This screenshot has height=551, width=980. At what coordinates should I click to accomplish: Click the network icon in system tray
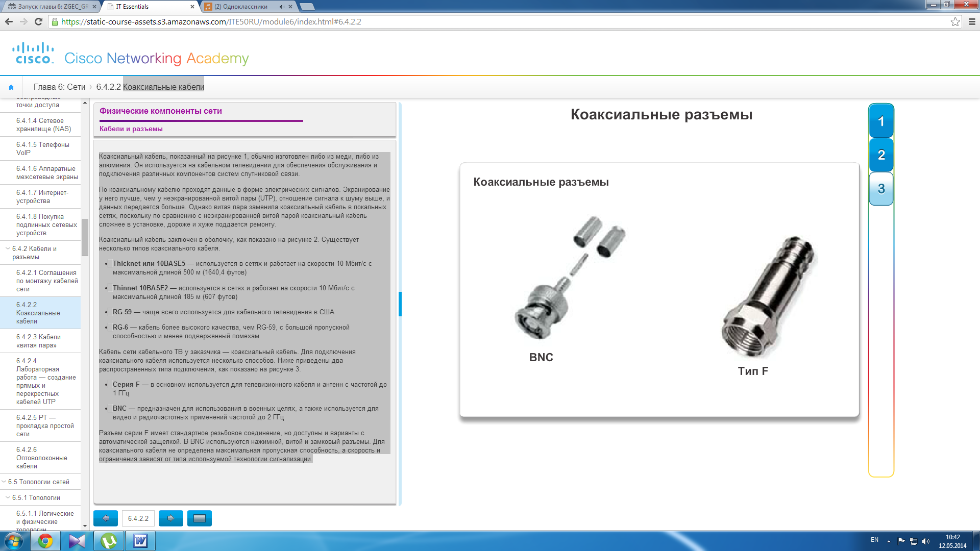click(x=914, y=541)
